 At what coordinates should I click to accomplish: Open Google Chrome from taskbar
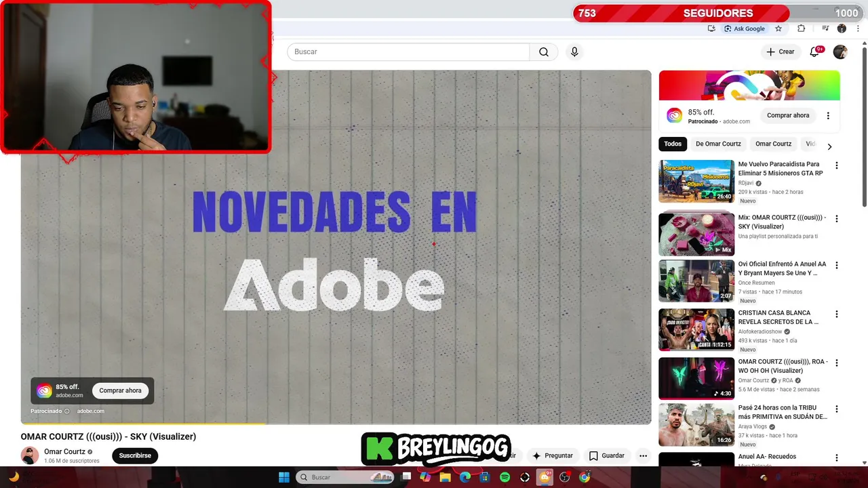pos(585,477)
